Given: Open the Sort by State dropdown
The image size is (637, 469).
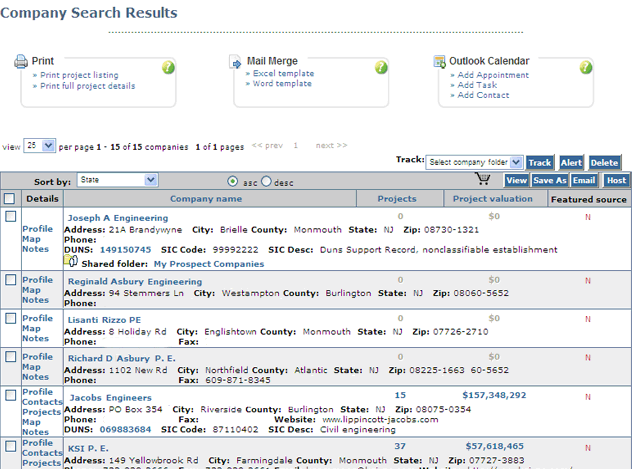Looking at the screenshot, I should point(117,180).
